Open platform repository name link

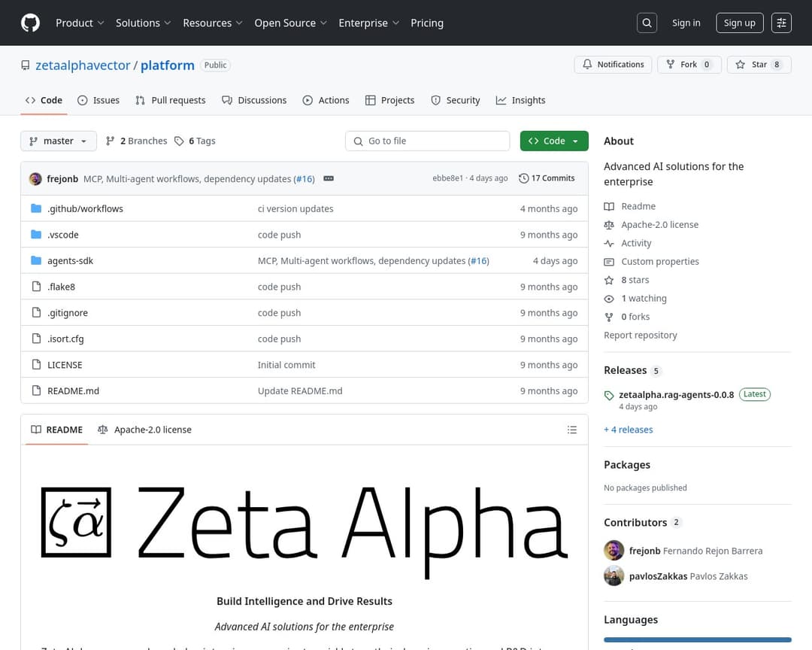click(x=167, y=65)
